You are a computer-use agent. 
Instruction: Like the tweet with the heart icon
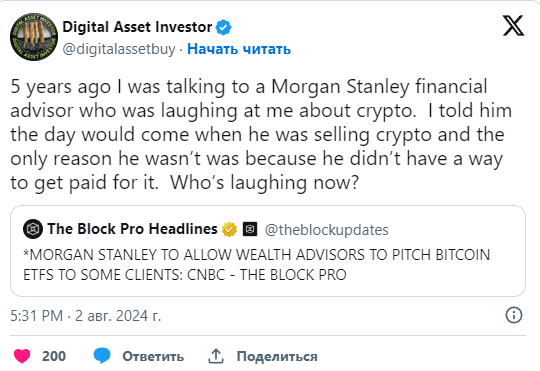pos(22,356)
